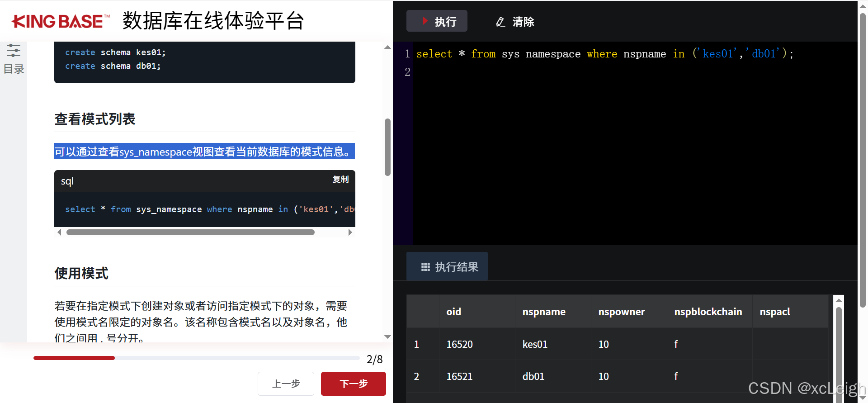Click the 查看模式列表 heading
The image size is (868, 403).
(95, 119)
